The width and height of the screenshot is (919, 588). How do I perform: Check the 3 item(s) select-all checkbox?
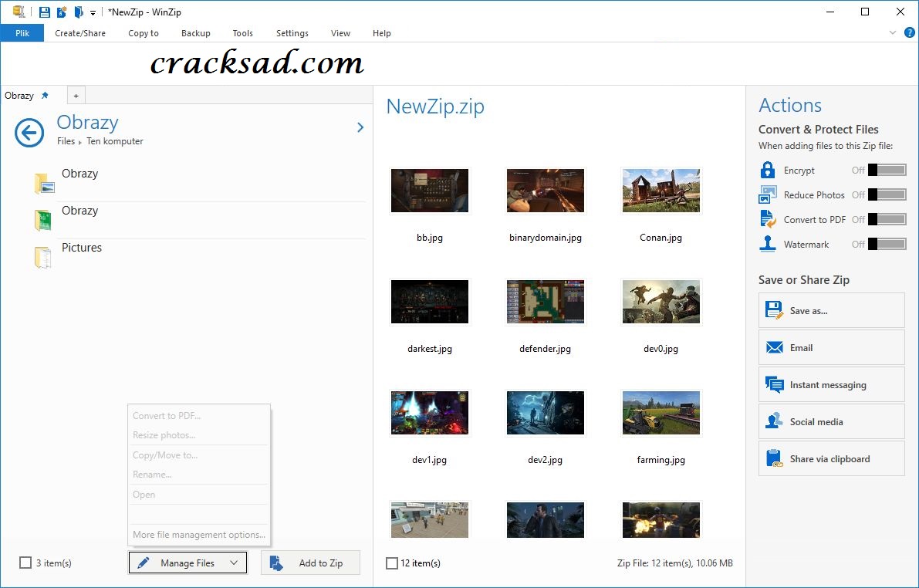point(25,563)
